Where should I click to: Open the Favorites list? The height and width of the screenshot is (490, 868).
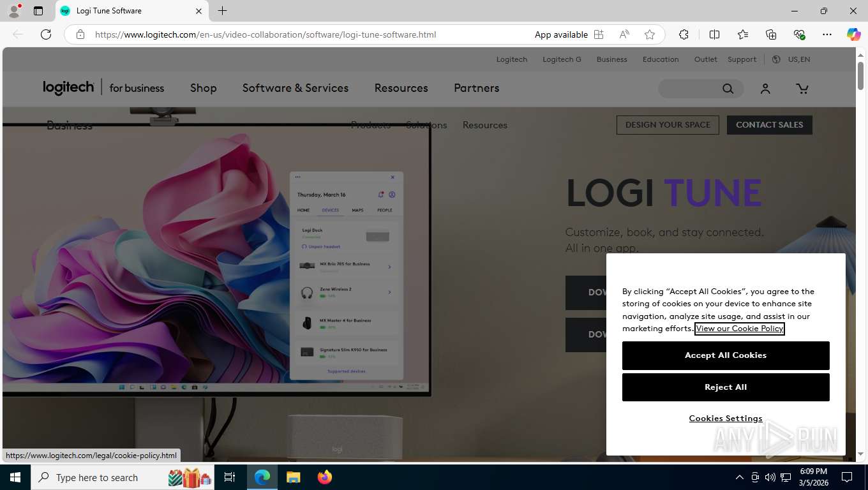[743, 34]
